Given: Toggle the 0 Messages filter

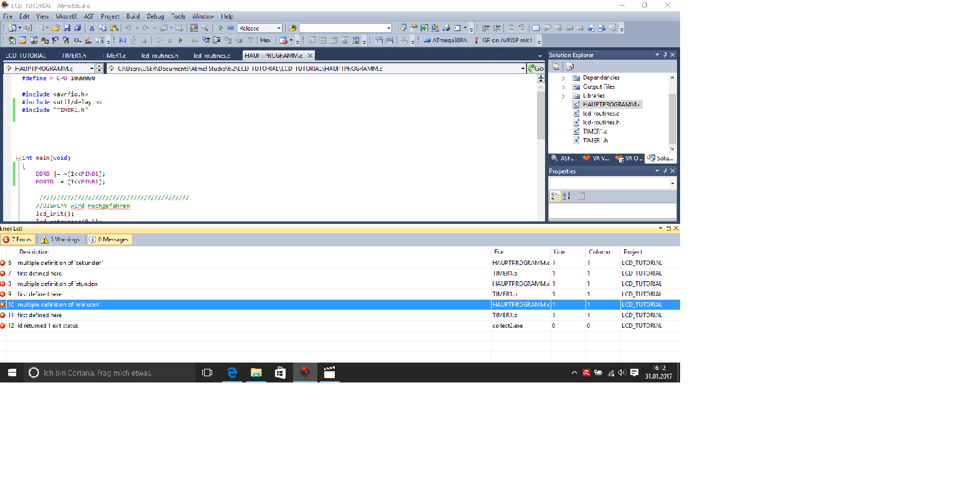Looking at the screenshot, I should 110,239.
